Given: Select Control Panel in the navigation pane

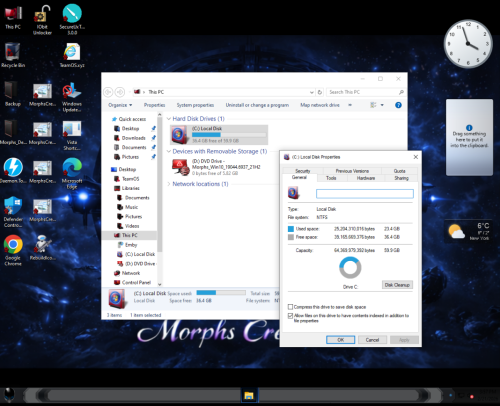Looking at the screenshot, I should (136, 282).
